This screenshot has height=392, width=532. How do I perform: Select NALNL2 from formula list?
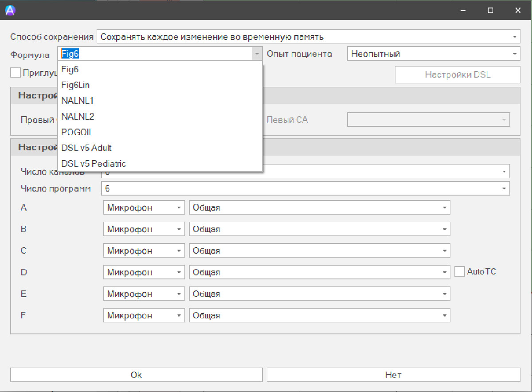click(x=160, y=117)
